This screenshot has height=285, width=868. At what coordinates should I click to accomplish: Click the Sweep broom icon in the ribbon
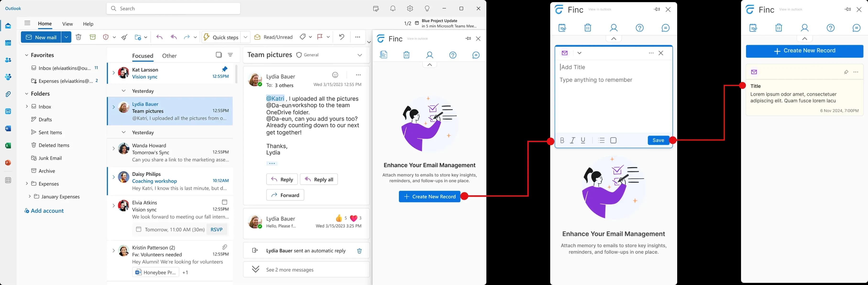click(125, 37)
